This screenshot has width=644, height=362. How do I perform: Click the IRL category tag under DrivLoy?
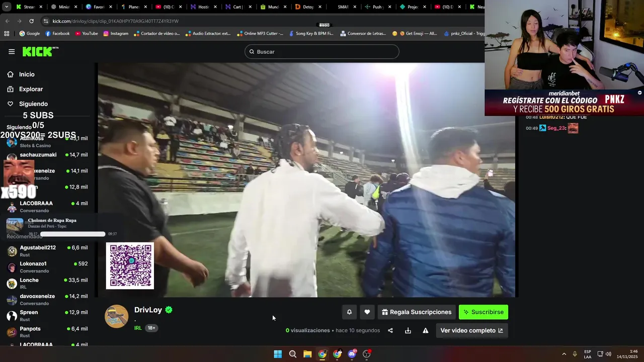[x=138, y=328]
